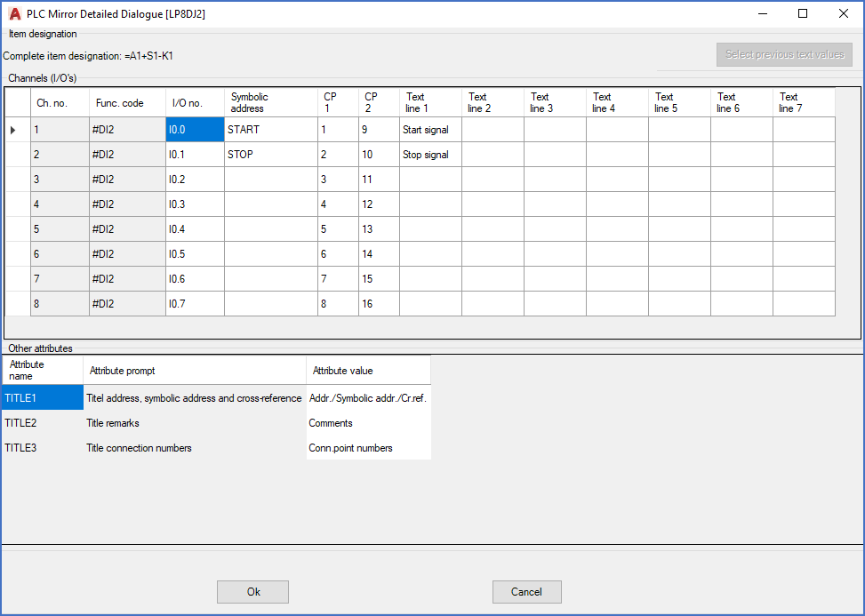Viewport: 865px width, 616px height.
Task: Select the I/O address cell I0.7
Action: pyautogui.click(x=194, y=303)
